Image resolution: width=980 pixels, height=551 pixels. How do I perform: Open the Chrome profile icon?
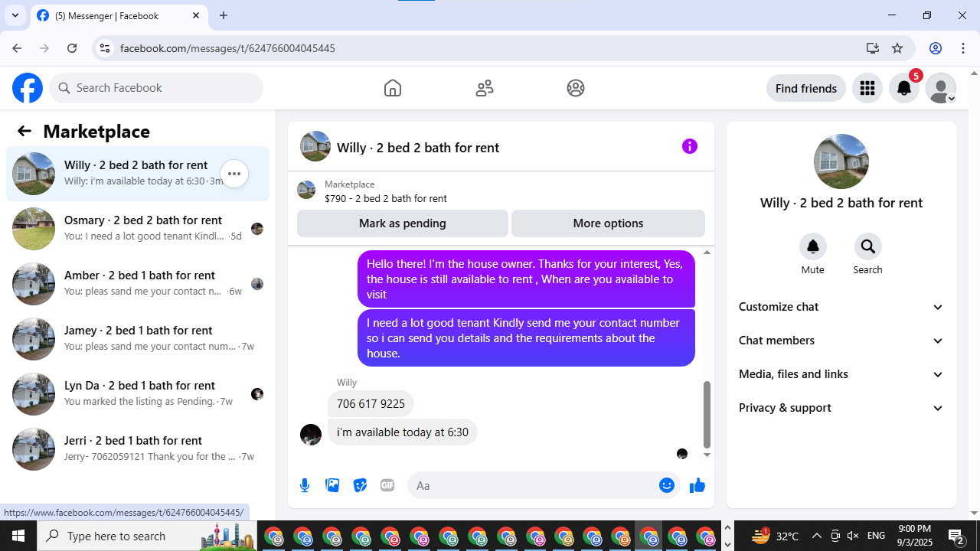pos(936,48)
